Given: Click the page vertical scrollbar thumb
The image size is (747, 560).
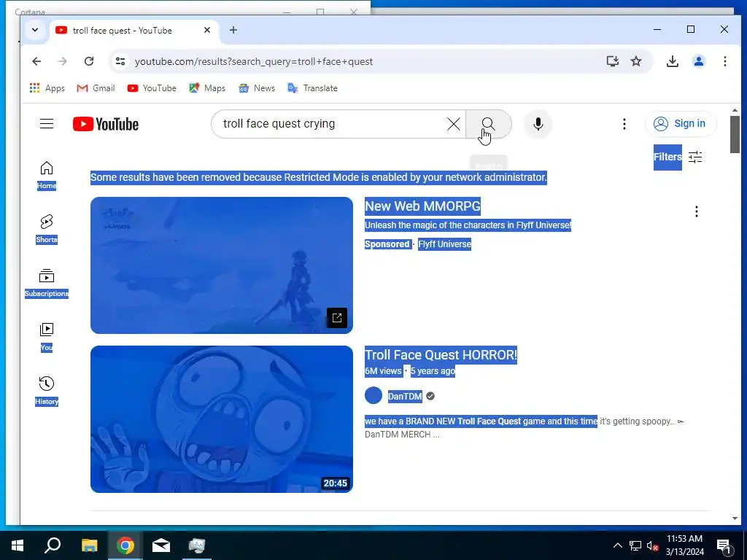Looking at the screenshot, I should coord(735,134).
